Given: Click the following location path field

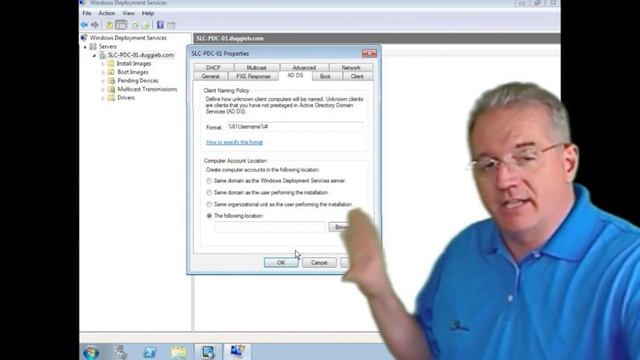Looking at the screenshot, I should [270, 227].
